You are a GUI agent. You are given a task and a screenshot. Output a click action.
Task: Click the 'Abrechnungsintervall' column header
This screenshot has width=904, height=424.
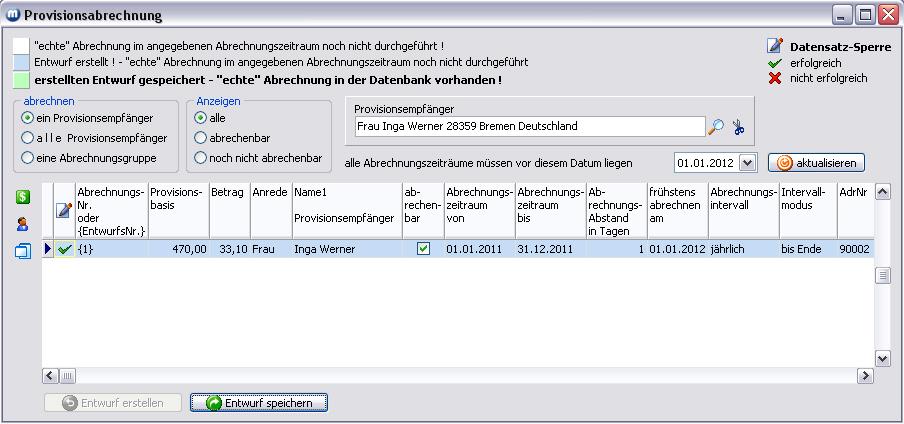(743, 198)
